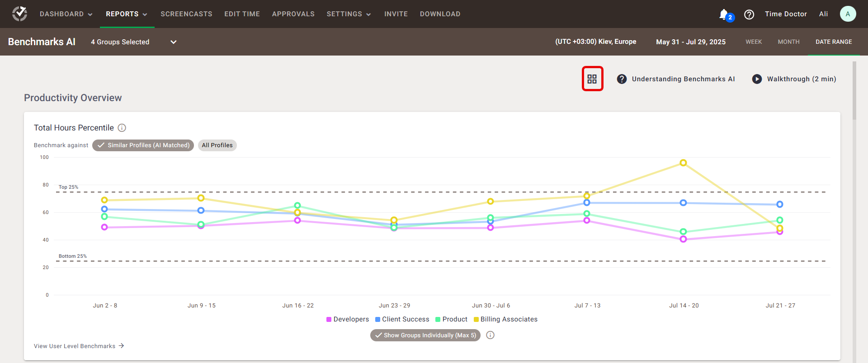Click the grid layout icon
This screenshot has width=868, height=363.
[x=592, y=79]
